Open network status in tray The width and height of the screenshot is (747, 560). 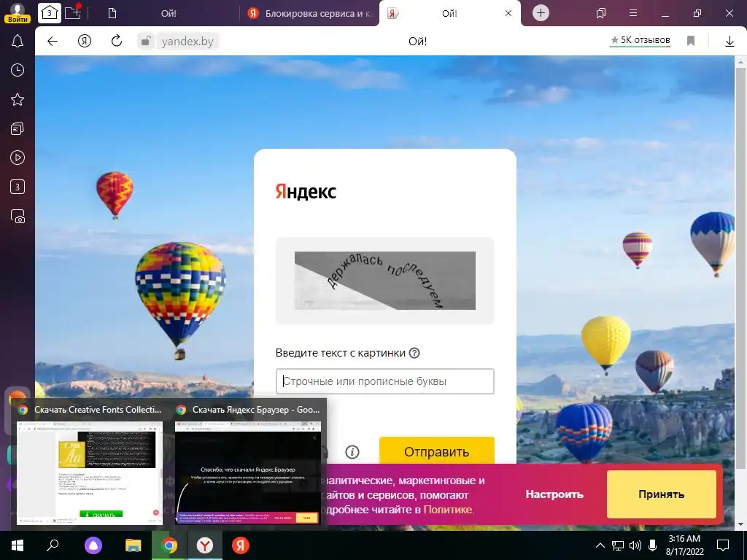tap(618, 545)
